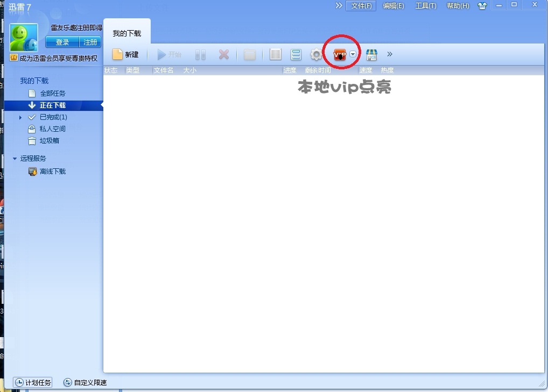Open 离线下载 in sidebar
Screen dimensions: 548x392
52,172
